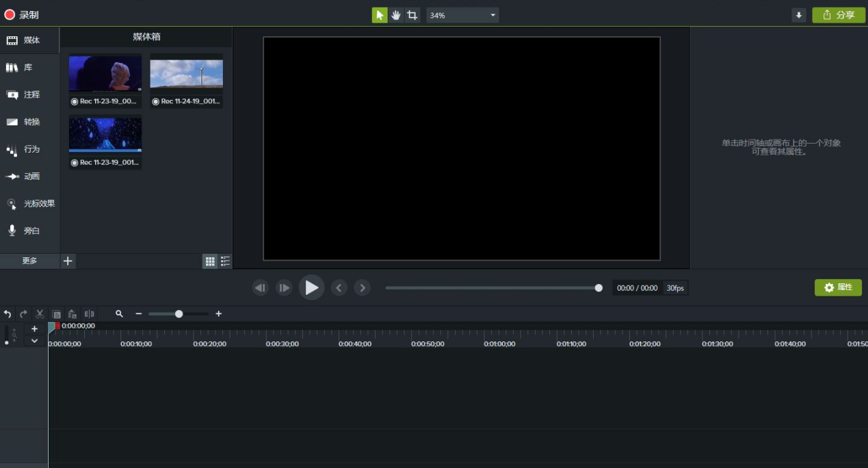The height and width of the screenshot is (468, 868).
Task: Select the hand pan tool
Action: (x=396, y=15)
